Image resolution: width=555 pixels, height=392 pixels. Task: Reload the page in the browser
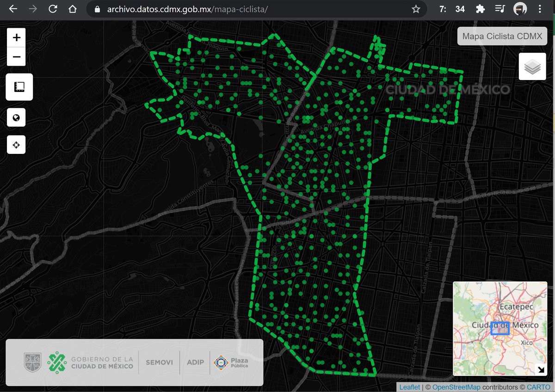[53, 9]
